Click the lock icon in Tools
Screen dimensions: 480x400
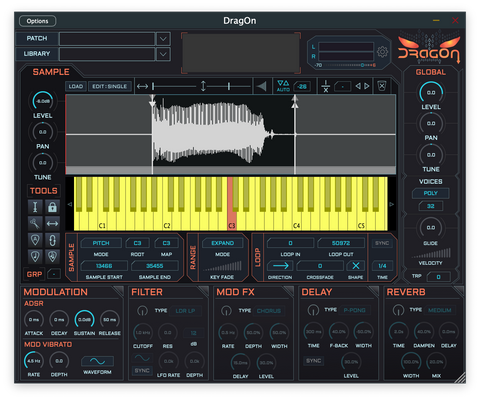[52, 207]
